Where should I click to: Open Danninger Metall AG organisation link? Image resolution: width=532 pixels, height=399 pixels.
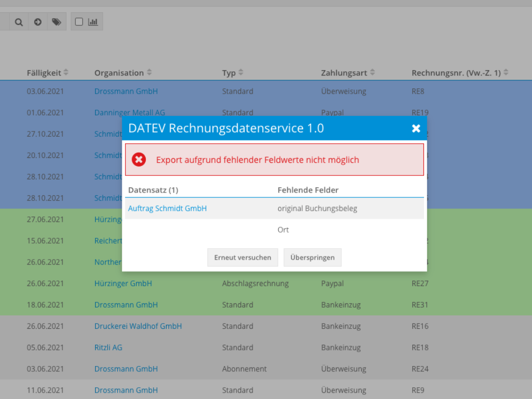(129, 113)
